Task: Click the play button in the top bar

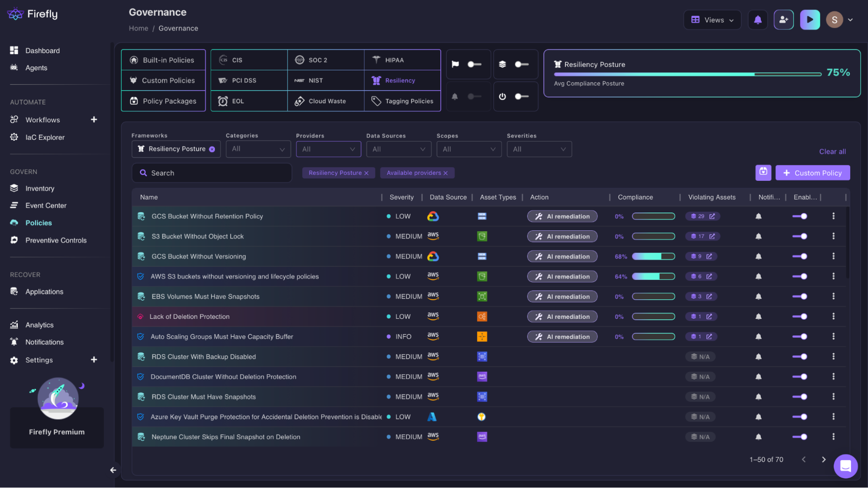Action: (810, 20)
